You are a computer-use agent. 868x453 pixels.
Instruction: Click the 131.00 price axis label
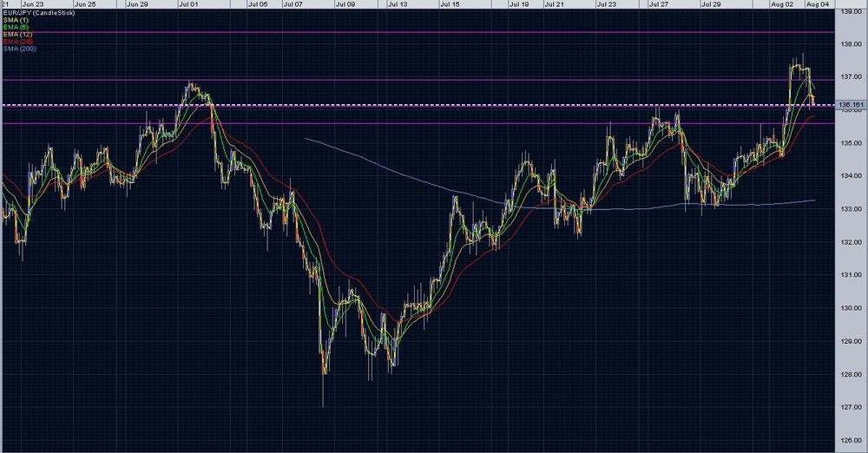(x=852, y=275)
